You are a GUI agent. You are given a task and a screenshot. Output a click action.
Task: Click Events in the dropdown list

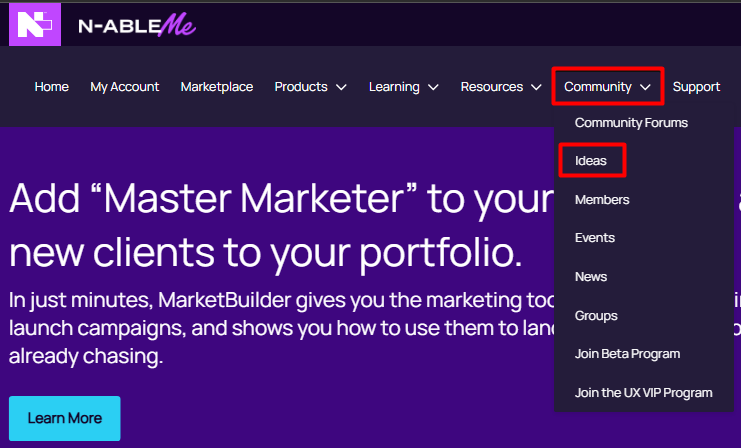pyautogui.click(x=595, y=238)
